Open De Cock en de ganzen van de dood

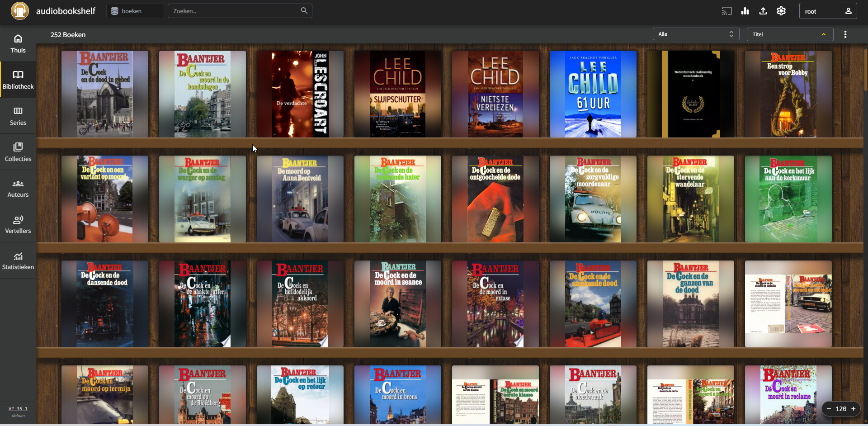click(x=691, y=304)
